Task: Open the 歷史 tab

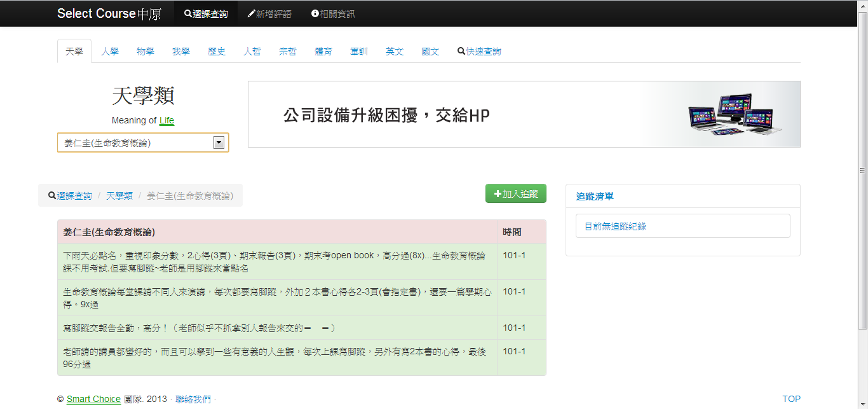Action: coord(217,52)
